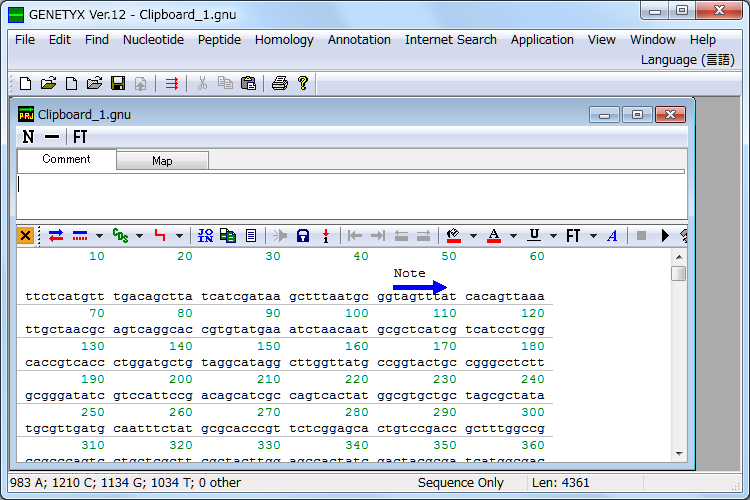
Task: Click the second gray open folder icon
Action: 94,83
